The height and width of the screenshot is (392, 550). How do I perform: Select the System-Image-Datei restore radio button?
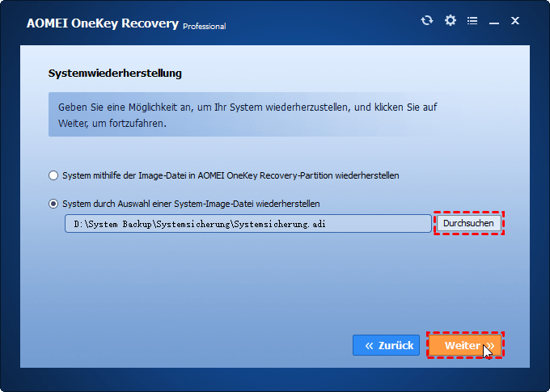click(x=53, y=204)
